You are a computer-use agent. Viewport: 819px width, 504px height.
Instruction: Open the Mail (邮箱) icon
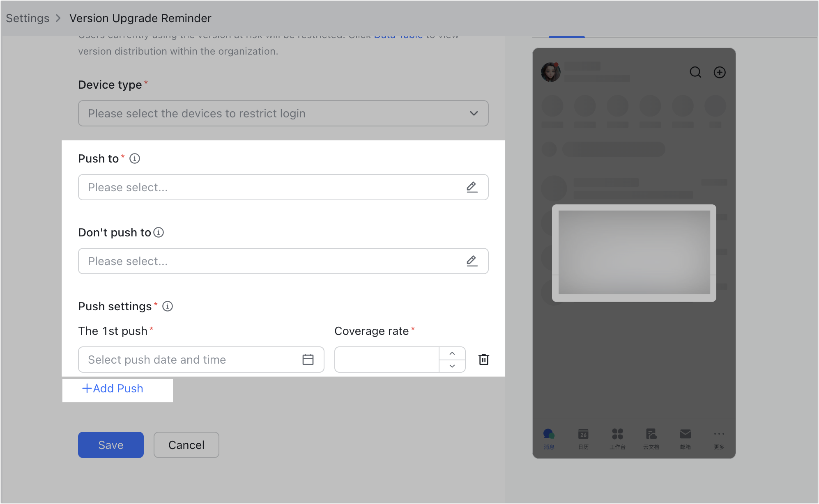click(x=685, y=434)
